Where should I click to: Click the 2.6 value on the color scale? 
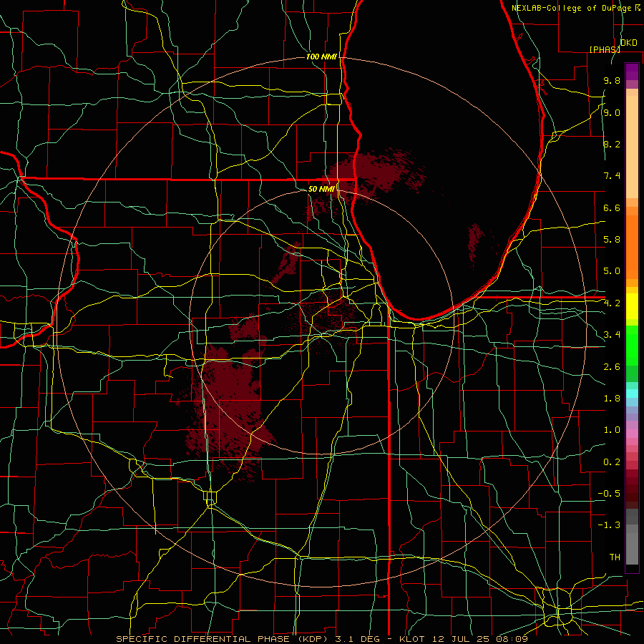[x=612, y=367]
